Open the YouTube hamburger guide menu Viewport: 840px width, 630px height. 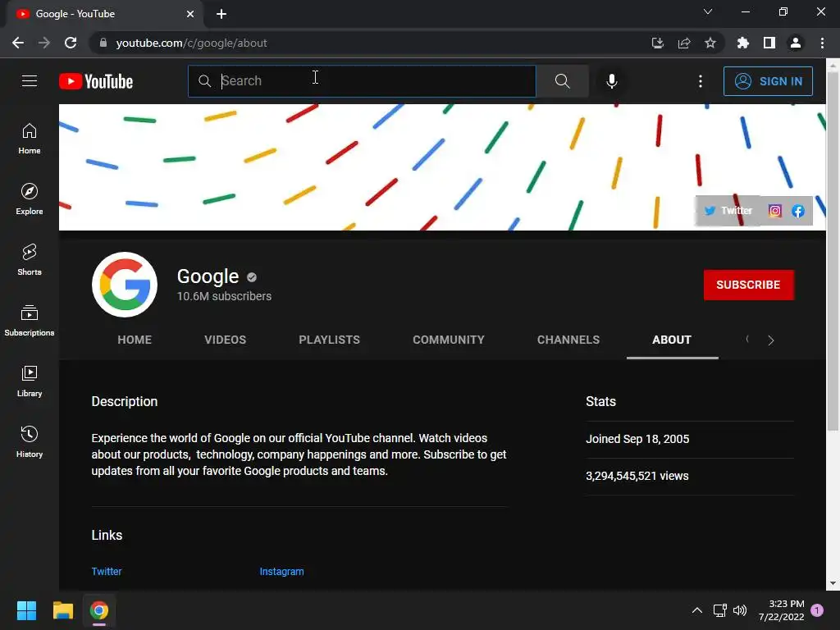point(30,81)
